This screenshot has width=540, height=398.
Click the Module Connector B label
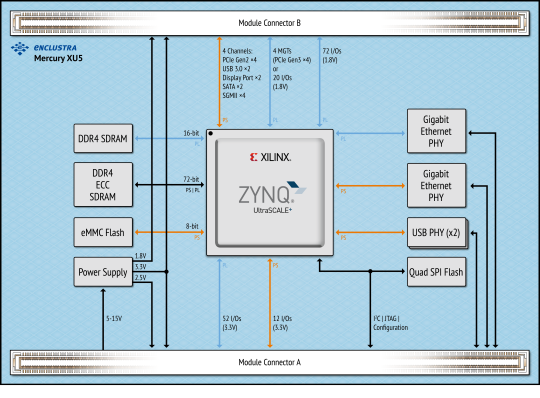[x=270, y=23]
